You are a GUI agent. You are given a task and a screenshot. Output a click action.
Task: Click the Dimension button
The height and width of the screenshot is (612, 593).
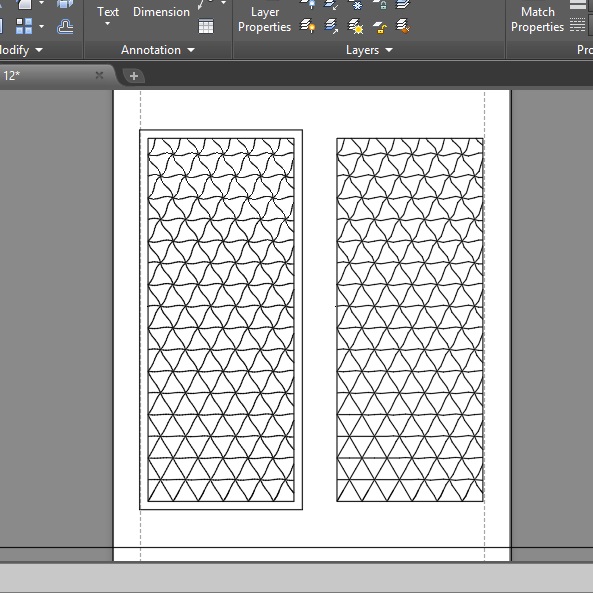click(161, 12)
